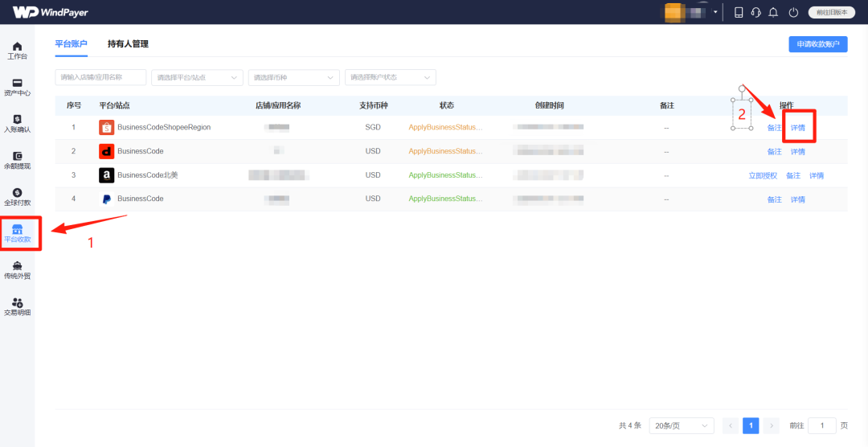Click the PayPal platform icon

pos(106,199)
